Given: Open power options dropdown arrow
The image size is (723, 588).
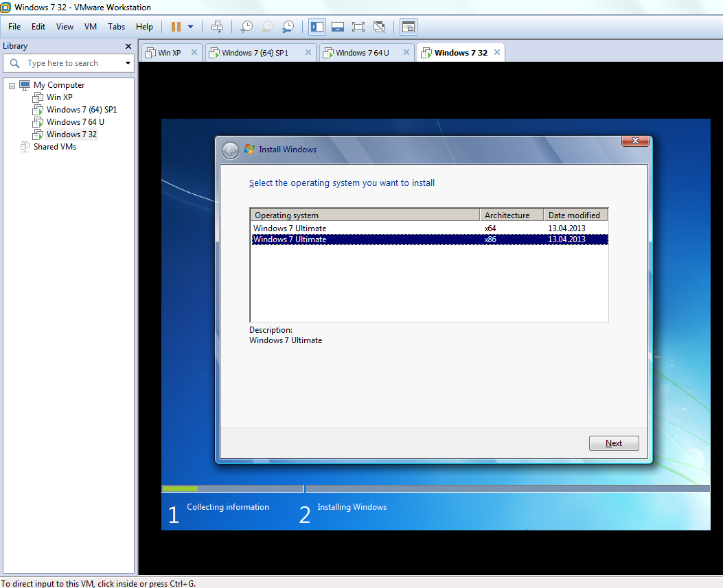Looking at the screenshot, I should [190, 27].
